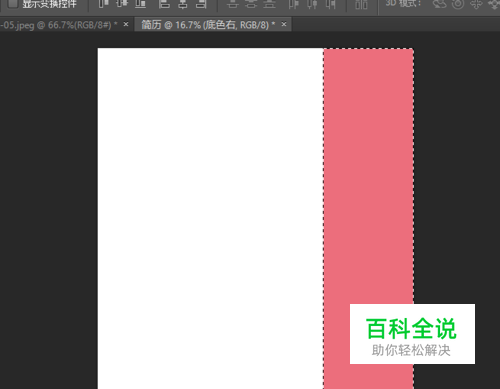Select the 3D pan mode icon
This screenshot has width=500, height=389.
click(x=476, y=4)
